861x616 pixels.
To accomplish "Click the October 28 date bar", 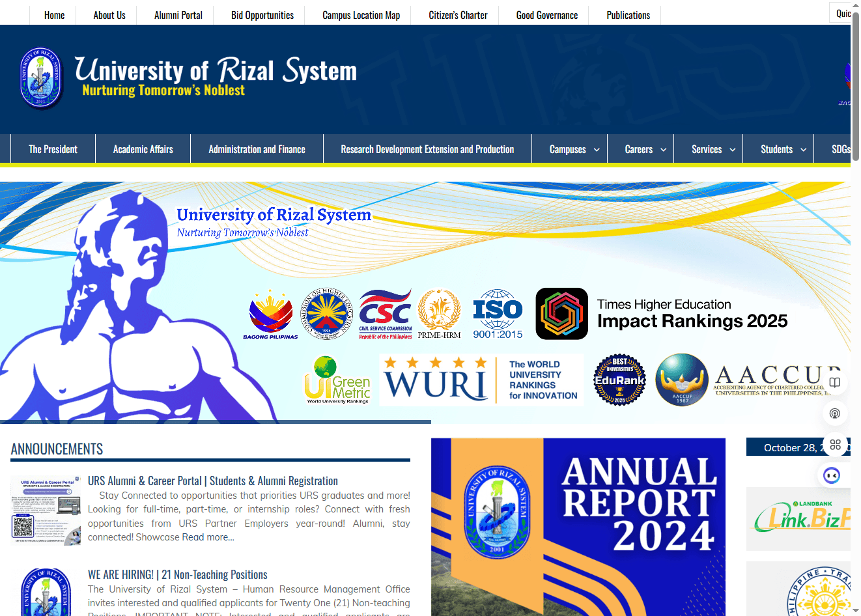I will 798,447.
